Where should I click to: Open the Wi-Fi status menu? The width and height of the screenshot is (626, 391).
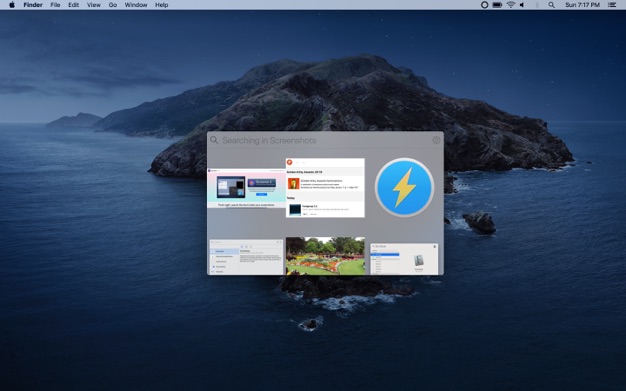(x=511, y=5)
